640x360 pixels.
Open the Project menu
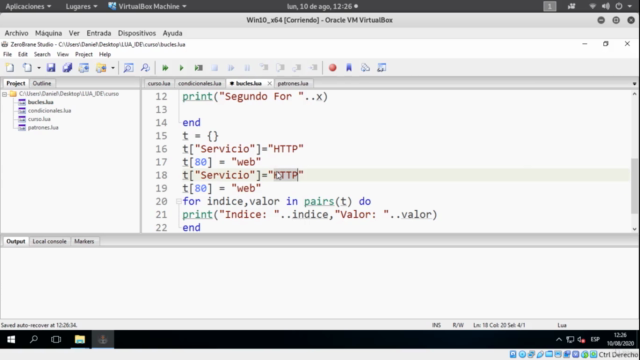pyautogui.click(x=84, y=54)
